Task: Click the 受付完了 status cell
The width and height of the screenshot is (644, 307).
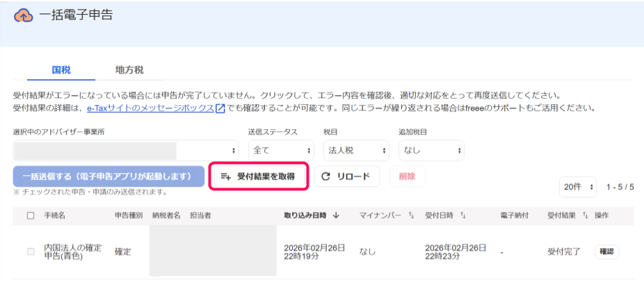Action: click(x=564, y=252)
